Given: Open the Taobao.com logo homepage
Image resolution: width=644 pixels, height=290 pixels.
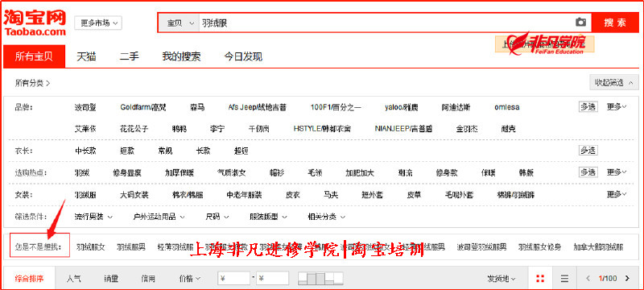Looking at the screenshot, I should pyautogui.click(x=35, y=23).
